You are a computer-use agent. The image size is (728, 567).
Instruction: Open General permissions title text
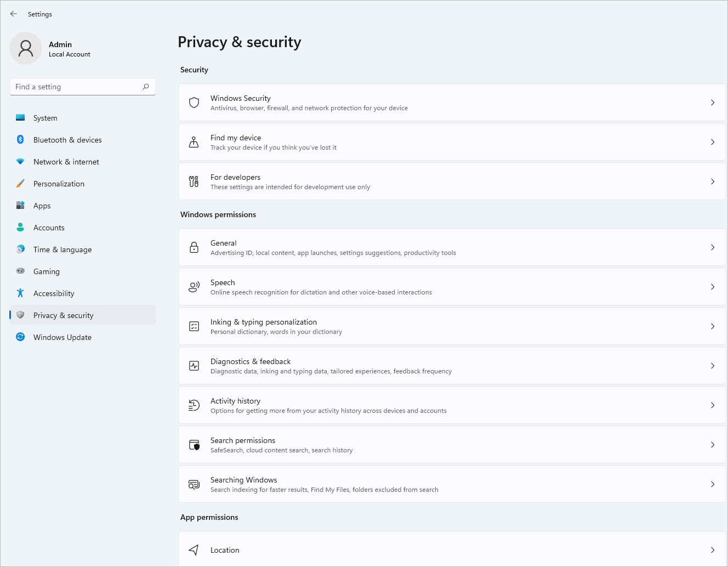point(224,243)
